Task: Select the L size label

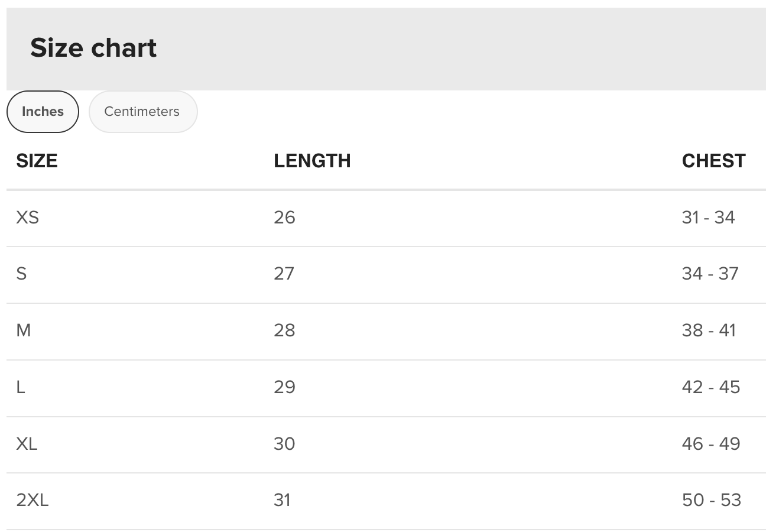Action: (21, 387)
